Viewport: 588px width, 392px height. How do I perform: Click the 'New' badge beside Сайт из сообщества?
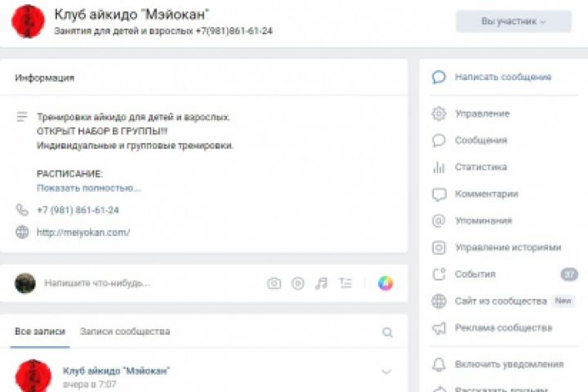click(x=563, y=301)
